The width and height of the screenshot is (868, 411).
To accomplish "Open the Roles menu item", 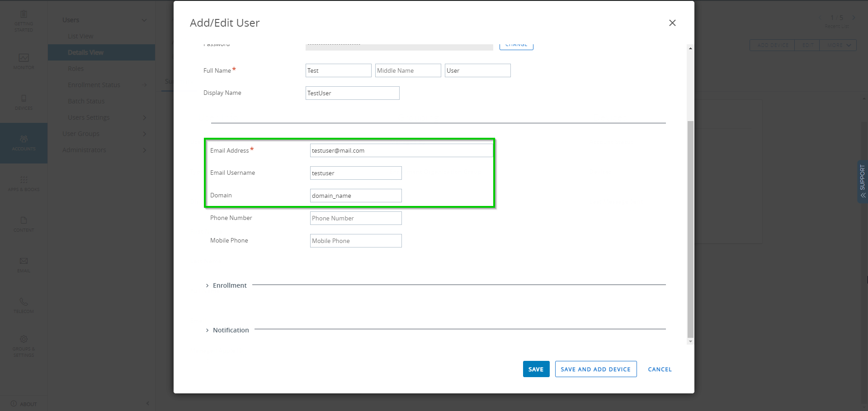I will tap(75, 69).
